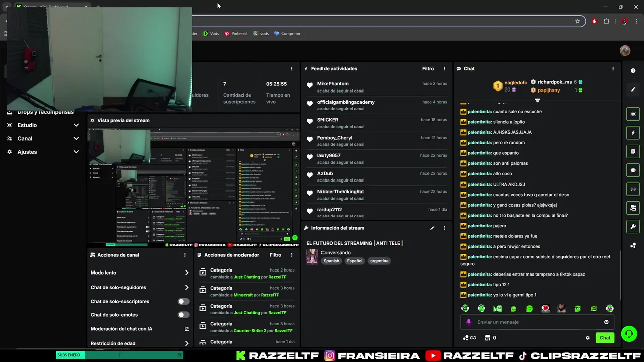This screenshot has width=644, height=362.
Task: Click the user profile avatar at top right
Action: click(x=625, y=51)
